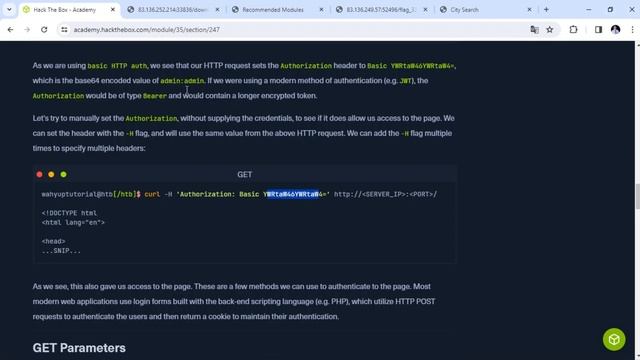Click the 'GET Parameters' heading

(x=79, y=348)
